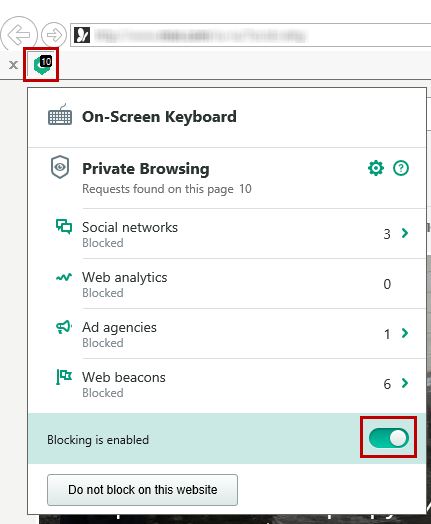
Task: Click Do not block on this website
Action: point(143,490)
